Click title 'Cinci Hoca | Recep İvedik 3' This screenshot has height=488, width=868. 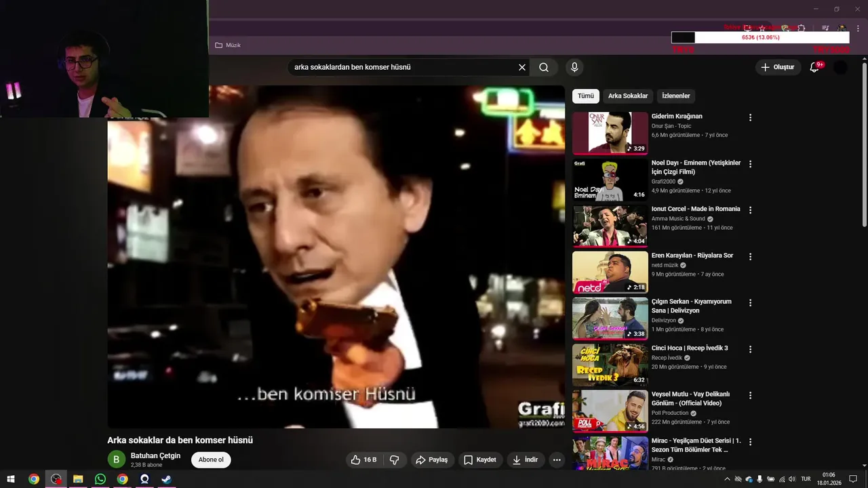[690, 348]
